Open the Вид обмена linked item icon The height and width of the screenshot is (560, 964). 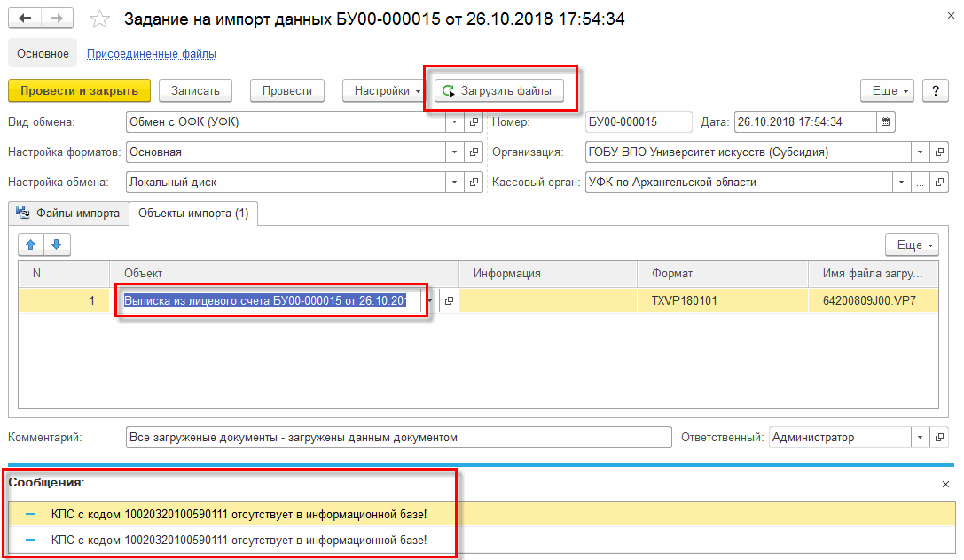[x=474, y=121]
